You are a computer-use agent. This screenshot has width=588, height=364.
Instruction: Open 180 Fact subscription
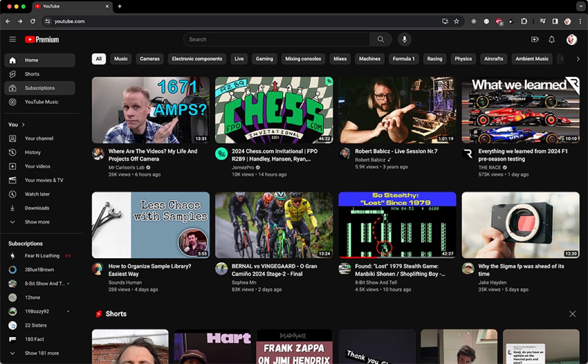pos(40,339)
